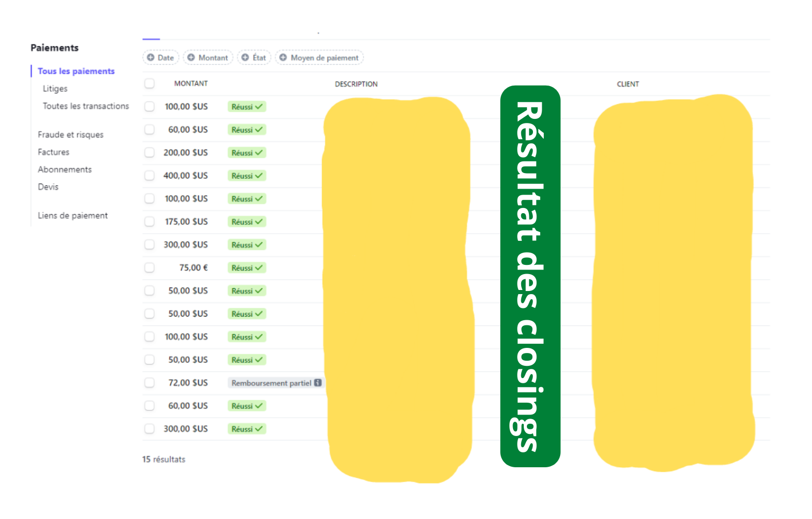Click the Remboursement partiel status badge
The image size is (812, 519).
(x=275, y=383)
